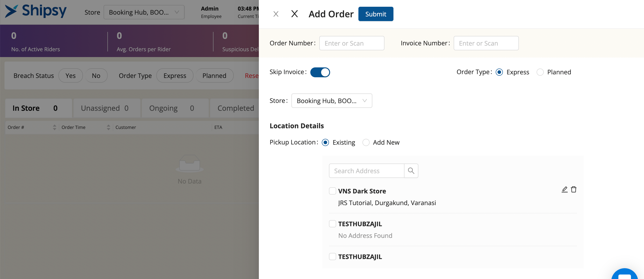This screenshot has width=644, height=279.
Task: Click the Express order type filter pill
Action: click(x=175, y=75)
